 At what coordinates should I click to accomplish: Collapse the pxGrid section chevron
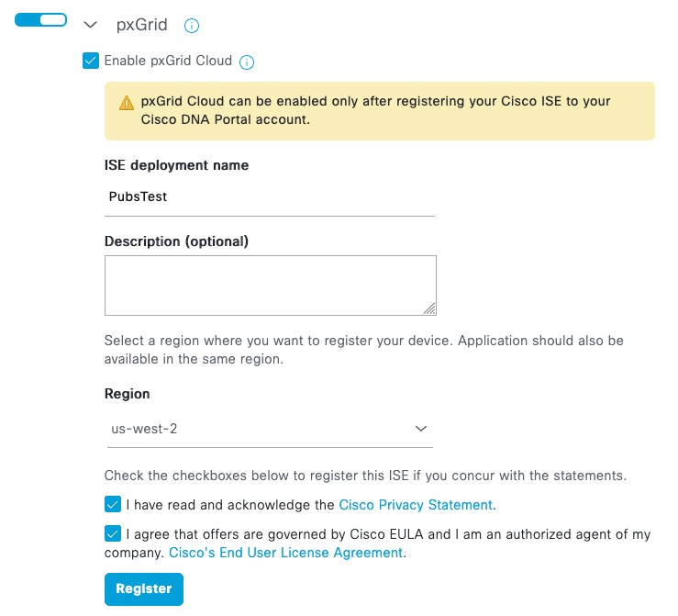point(90,25)
